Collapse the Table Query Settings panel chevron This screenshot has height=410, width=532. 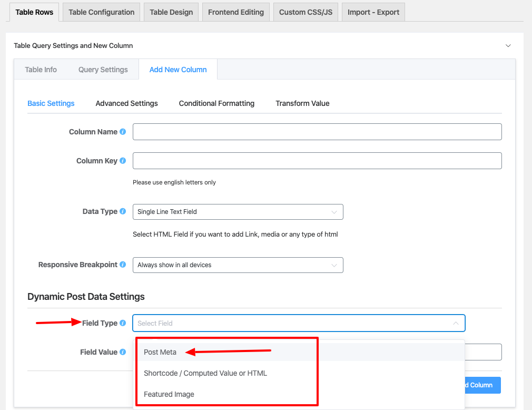[x=508, y=46]
